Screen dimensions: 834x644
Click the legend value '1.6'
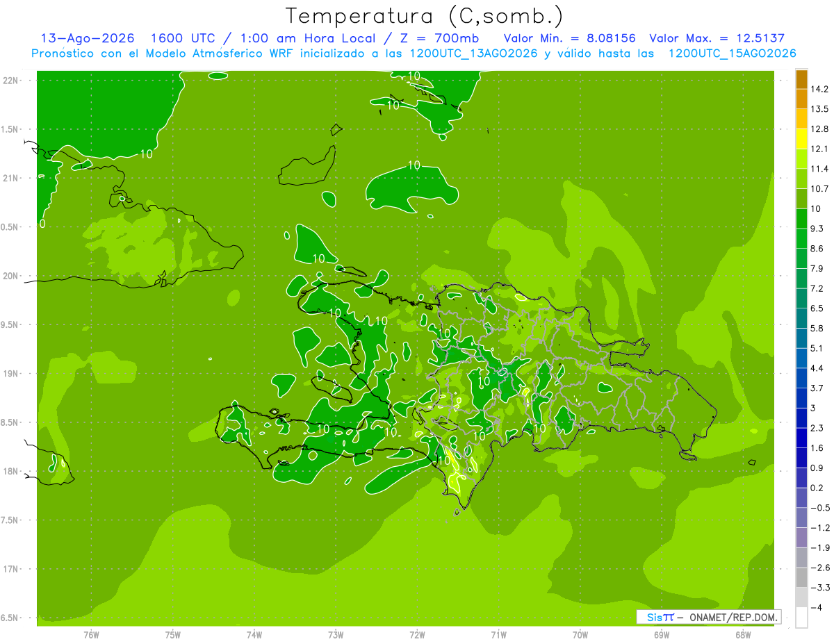tap(817, 448)
